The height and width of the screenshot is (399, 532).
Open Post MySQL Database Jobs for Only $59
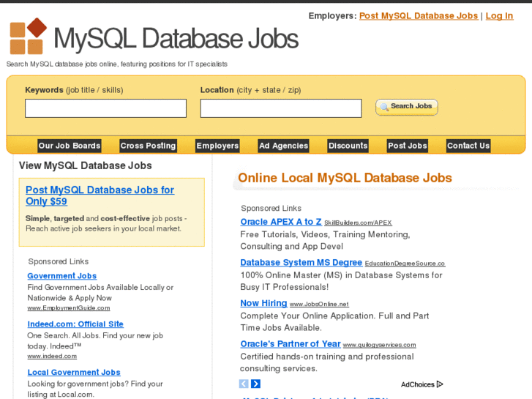coord(100,195)
